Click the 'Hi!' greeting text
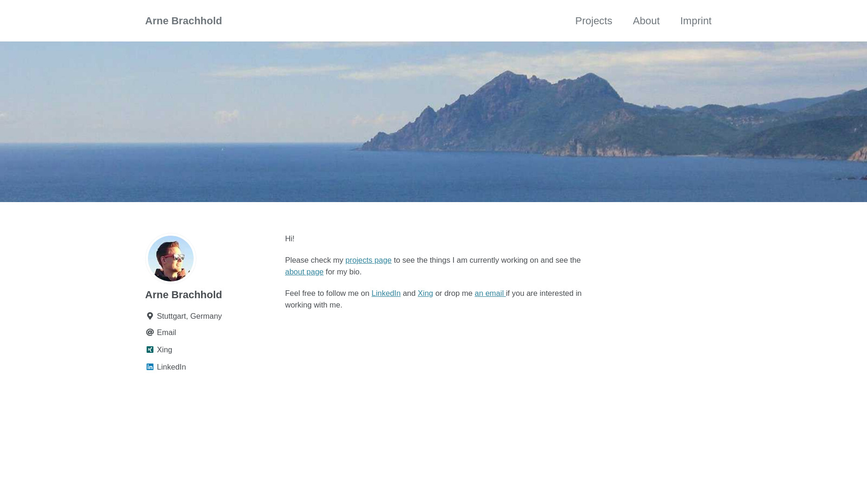The width and height of the screenshot is (867, 504). 290,238
